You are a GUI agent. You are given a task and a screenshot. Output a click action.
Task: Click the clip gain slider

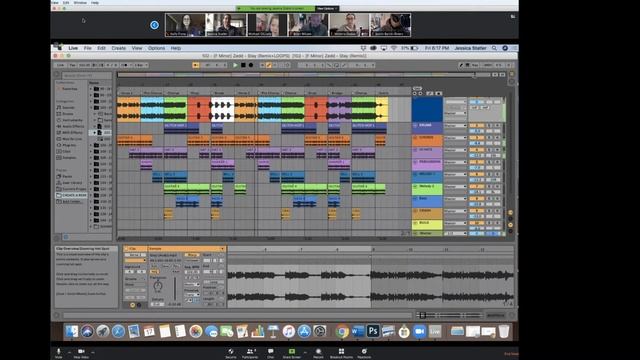(175, 289)
